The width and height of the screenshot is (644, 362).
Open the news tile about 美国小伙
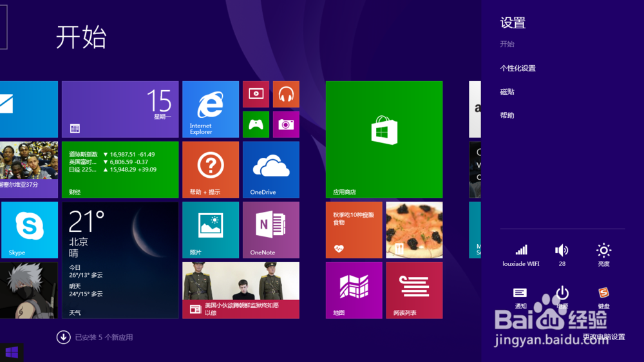pyautogui.click(x=241, y=291)
